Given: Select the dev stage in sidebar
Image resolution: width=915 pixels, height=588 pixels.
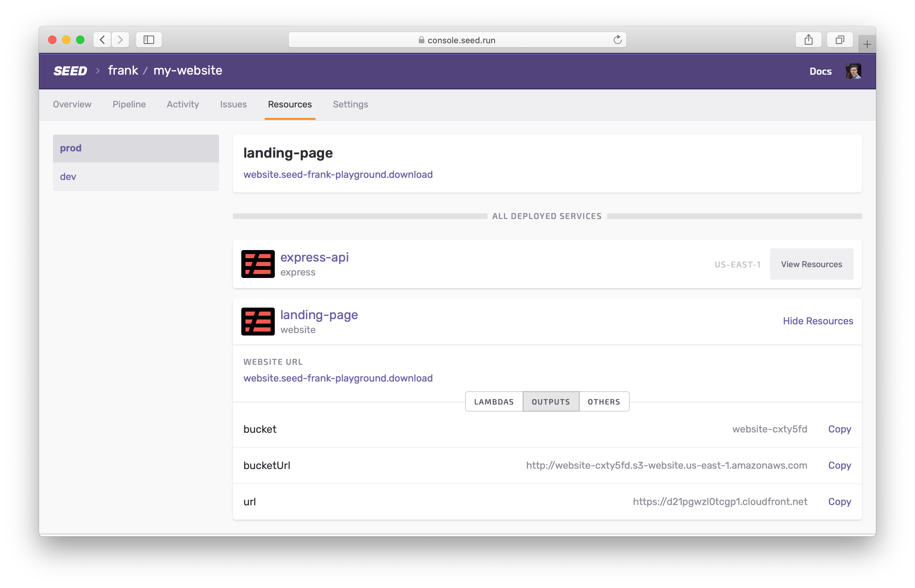Looking at the screenshot, I should (68, 177).
